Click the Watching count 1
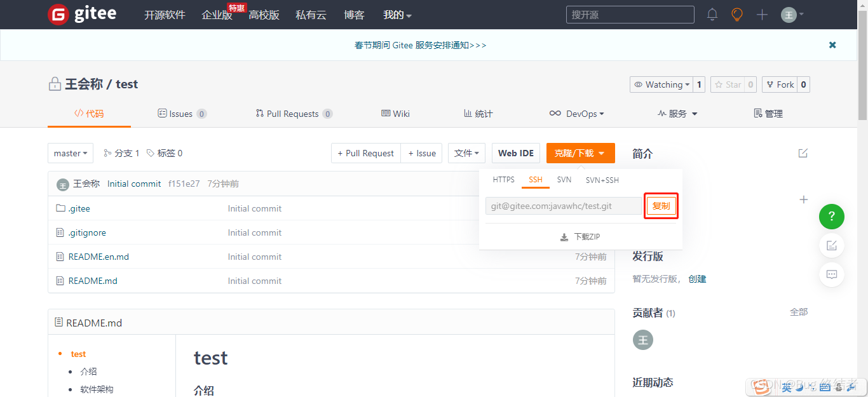This screenshot has width=868, height=397. (x=699, y=84)
